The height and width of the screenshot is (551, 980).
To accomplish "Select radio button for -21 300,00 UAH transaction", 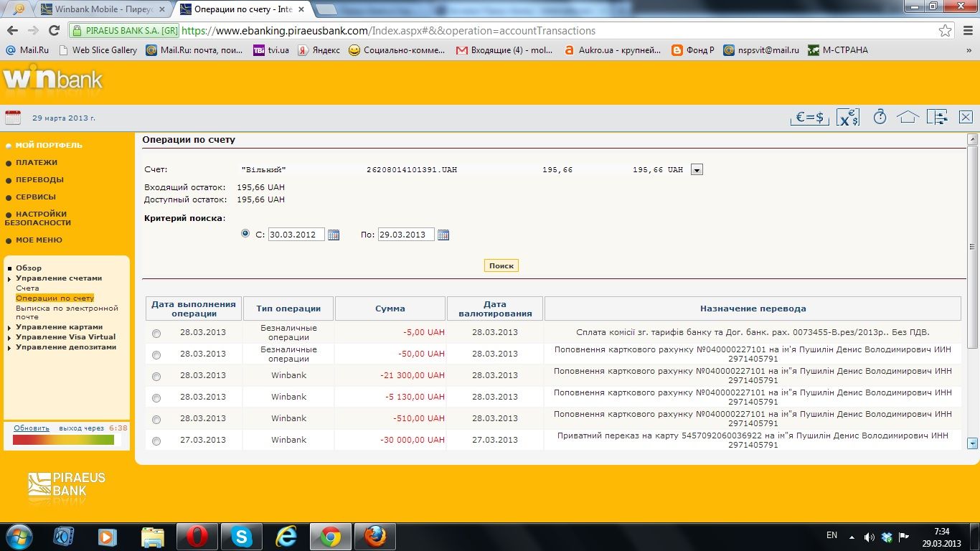I will pos(156,376).
